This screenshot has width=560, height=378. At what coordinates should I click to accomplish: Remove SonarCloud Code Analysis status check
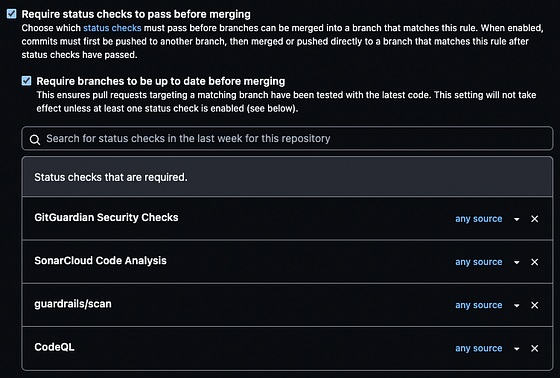[534, 262]
